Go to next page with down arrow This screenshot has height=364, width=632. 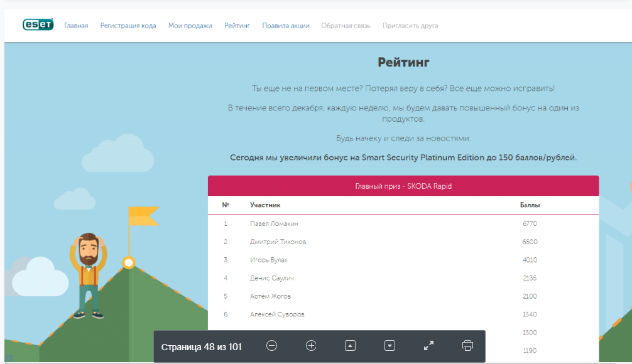(390, 346)
